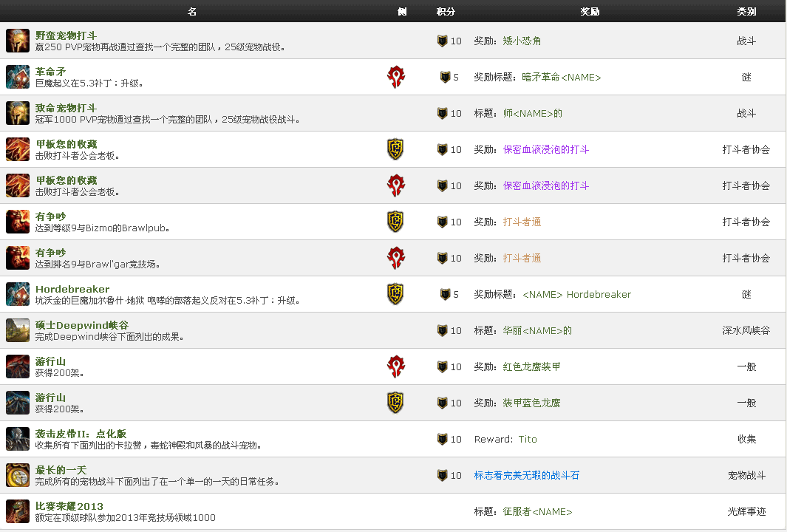
Task: Open the 致命宠物打斗 achievement name link
Action: [67, 108]
